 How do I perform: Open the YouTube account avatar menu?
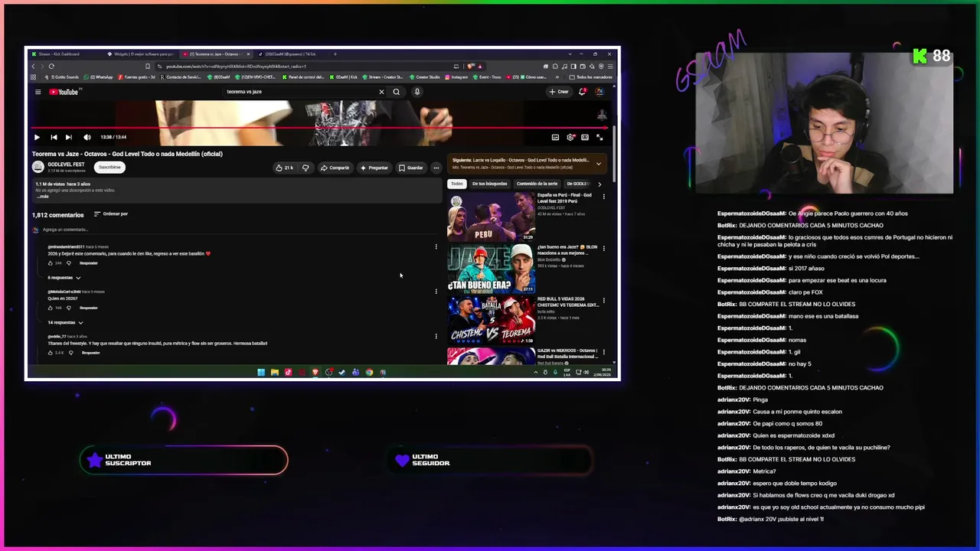point(599,92)
